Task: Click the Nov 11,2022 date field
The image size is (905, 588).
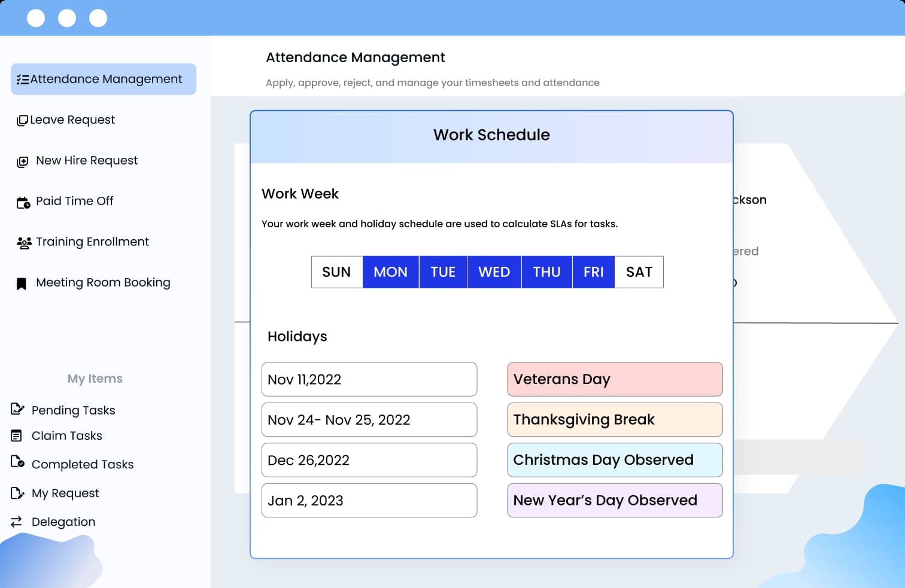Action: point(369,379)
